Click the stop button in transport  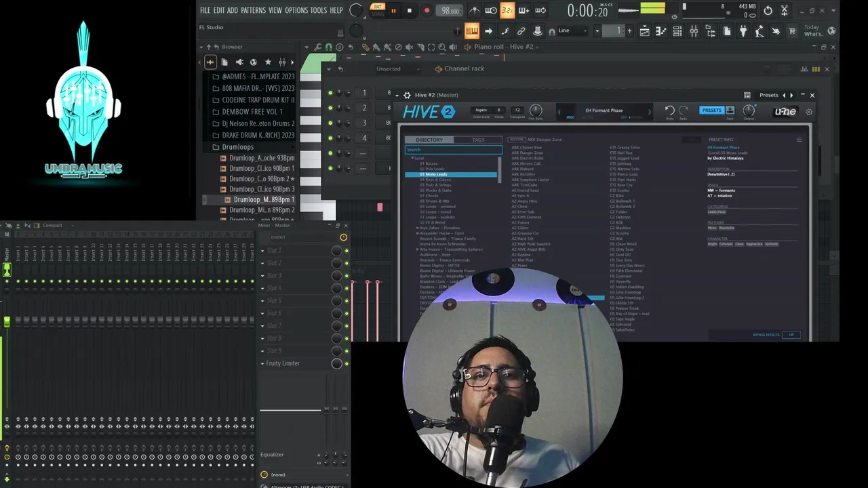(410, 10)
